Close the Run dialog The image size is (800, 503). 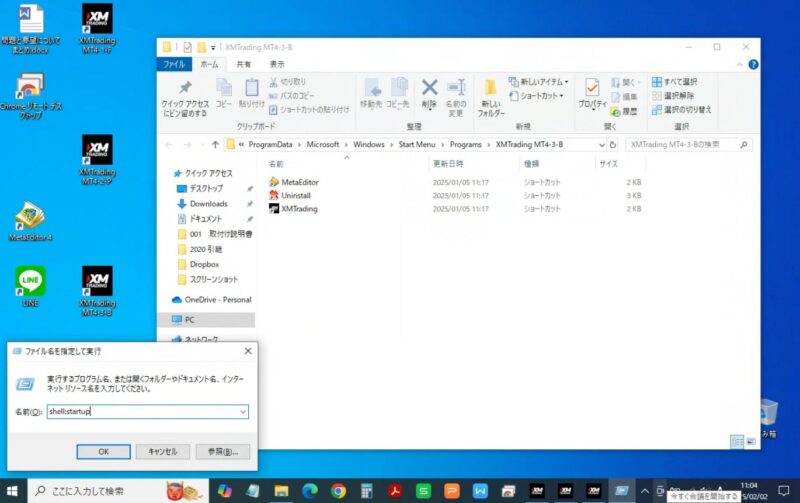click(248, 351)
